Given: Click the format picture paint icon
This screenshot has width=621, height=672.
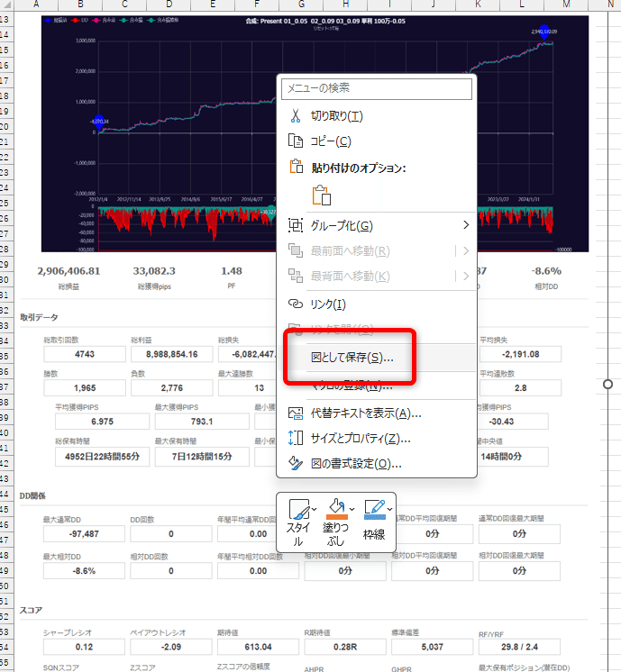Looking at the screenshot, I should [x=296, y=463].
